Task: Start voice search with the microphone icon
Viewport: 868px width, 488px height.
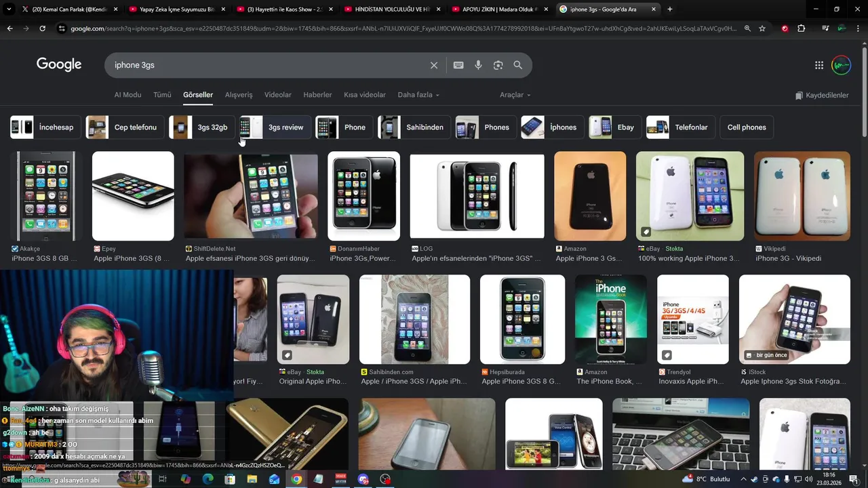Action: tap(478, 65)
